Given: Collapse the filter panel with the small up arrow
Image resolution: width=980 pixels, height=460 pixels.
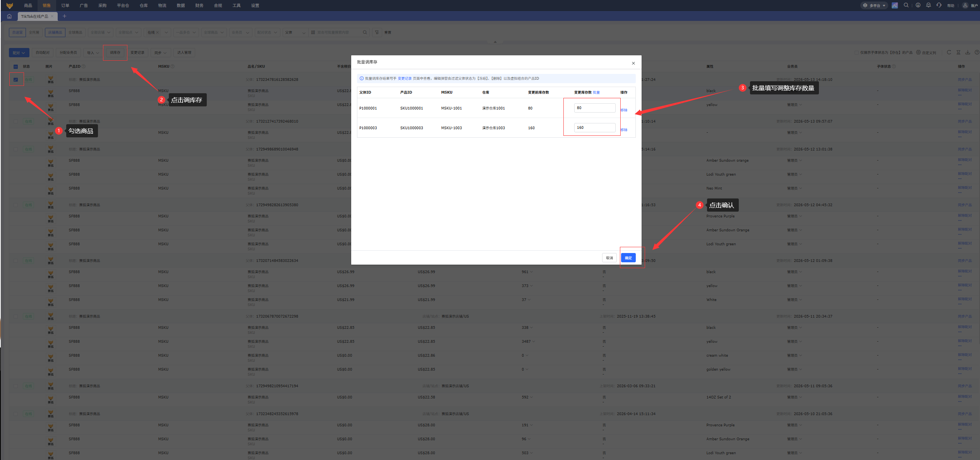Looking at the screenshot, I should click(495, 42).
